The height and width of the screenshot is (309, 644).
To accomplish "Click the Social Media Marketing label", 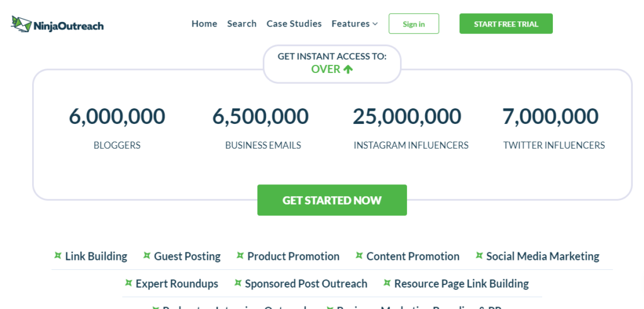I will pyautogui.click(x=542, y=256).
